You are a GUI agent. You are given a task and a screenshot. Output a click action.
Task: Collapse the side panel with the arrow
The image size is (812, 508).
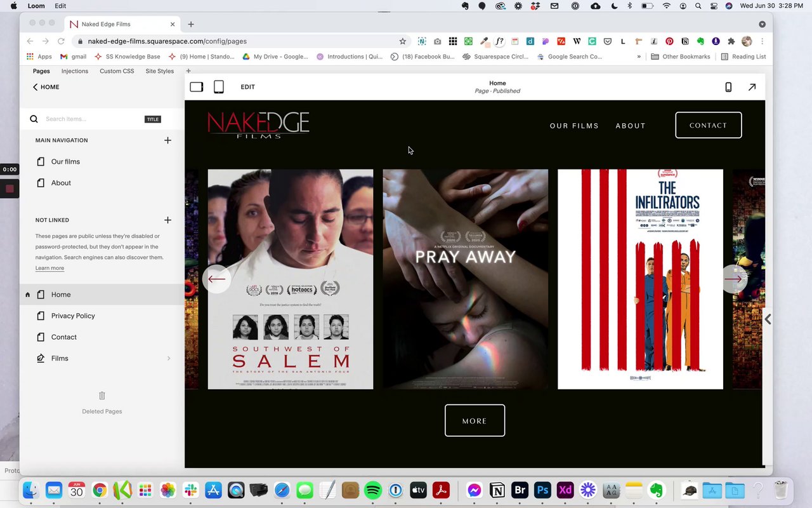pos(768,319)
